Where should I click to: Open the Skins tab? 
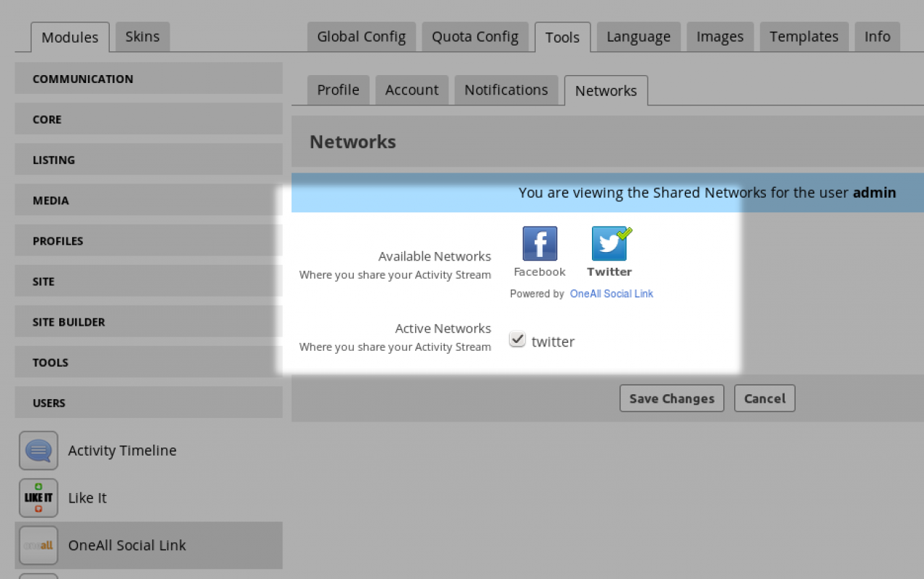[142, 36]
